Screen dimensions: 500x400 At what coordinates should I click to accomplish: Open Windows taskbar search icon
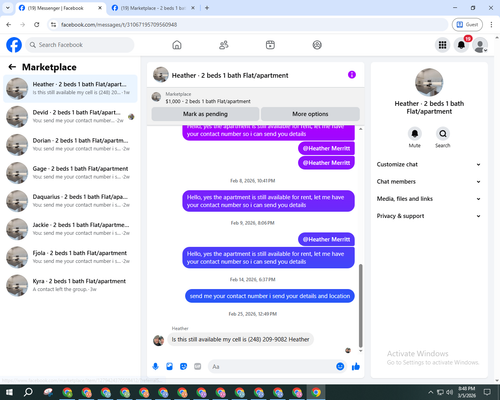click(28, 392)
